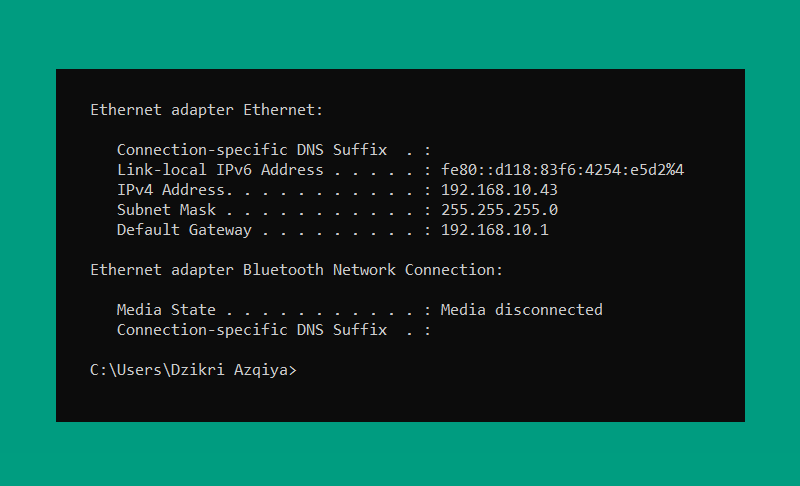Click the word 'Bluetooth' in the adapter heading

[283, 270]
